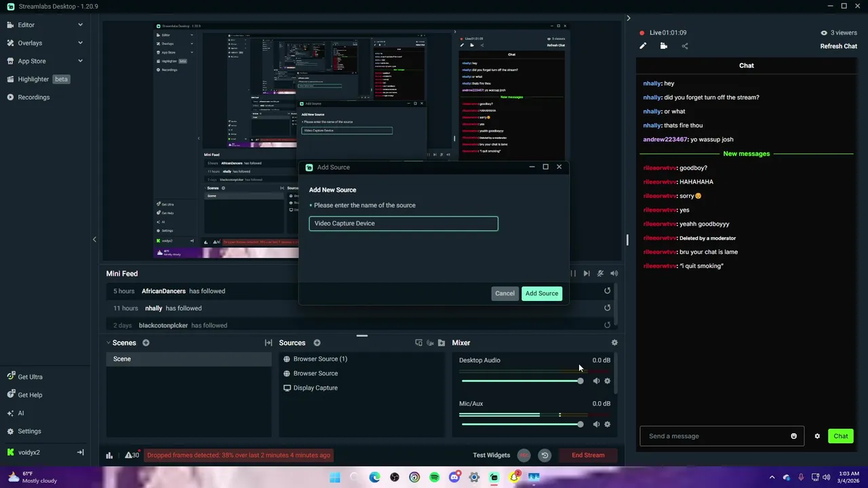Screen dimensions: 868x488
Task: Replay AfricanDancers follow alert
Action: click(607, 291)
